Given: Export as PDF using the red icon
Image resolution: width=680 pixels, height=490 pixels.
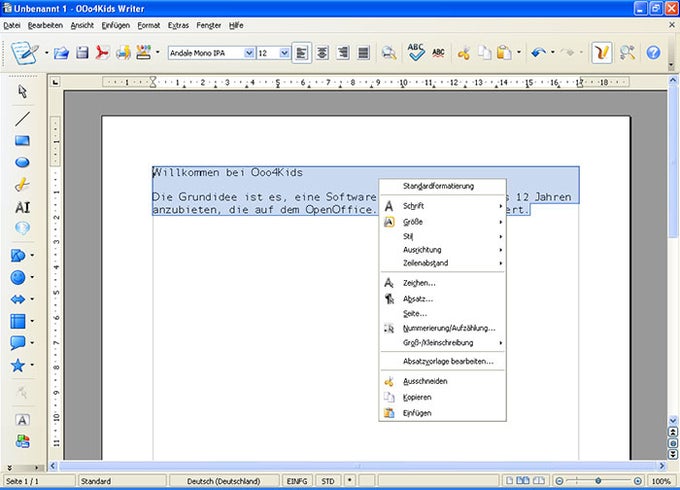Looking at the screenshot, I should tap(102, 53).
